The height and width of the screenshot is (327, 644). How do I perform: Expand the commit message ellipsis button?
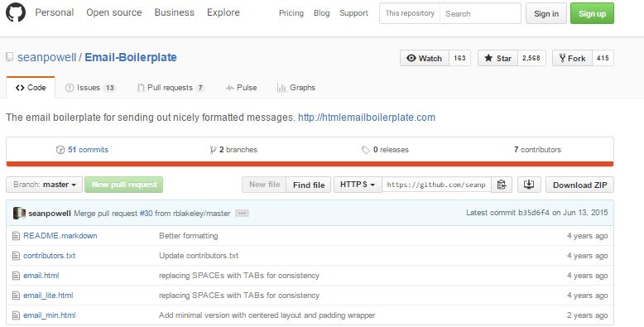(x=242, y=214)
